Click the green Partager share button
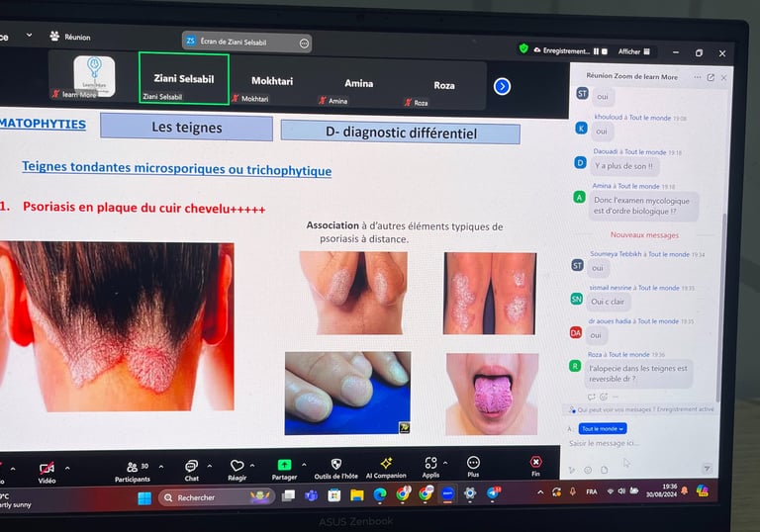Image resolution: width=760 pixels, height=532 pixels. [285, 470]
